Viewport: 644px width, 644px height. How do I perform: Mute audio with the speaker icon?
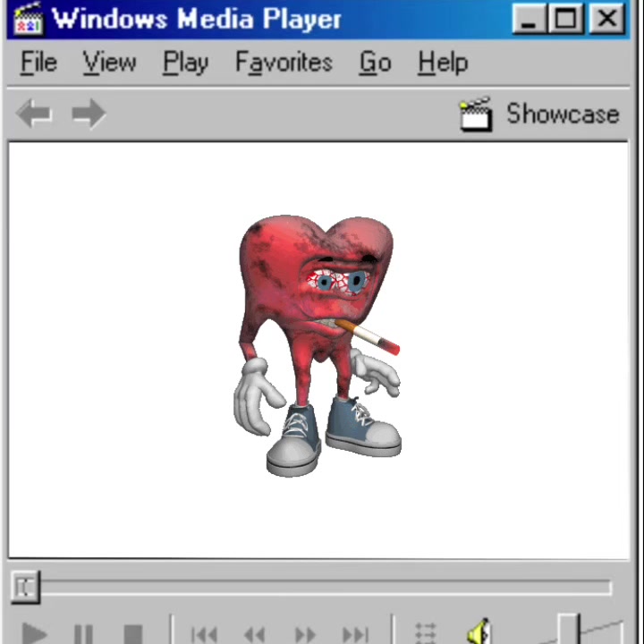click(479, 631)
